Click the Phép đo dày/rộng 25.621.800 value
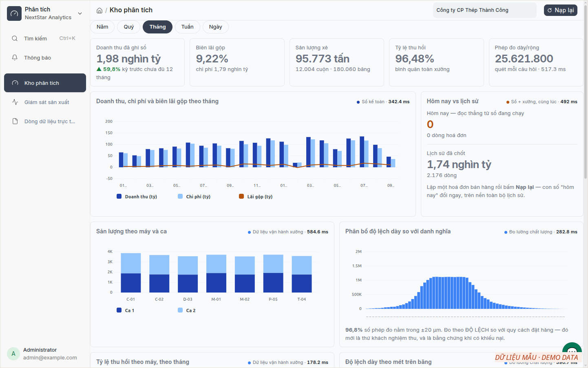 click(524, 59)
